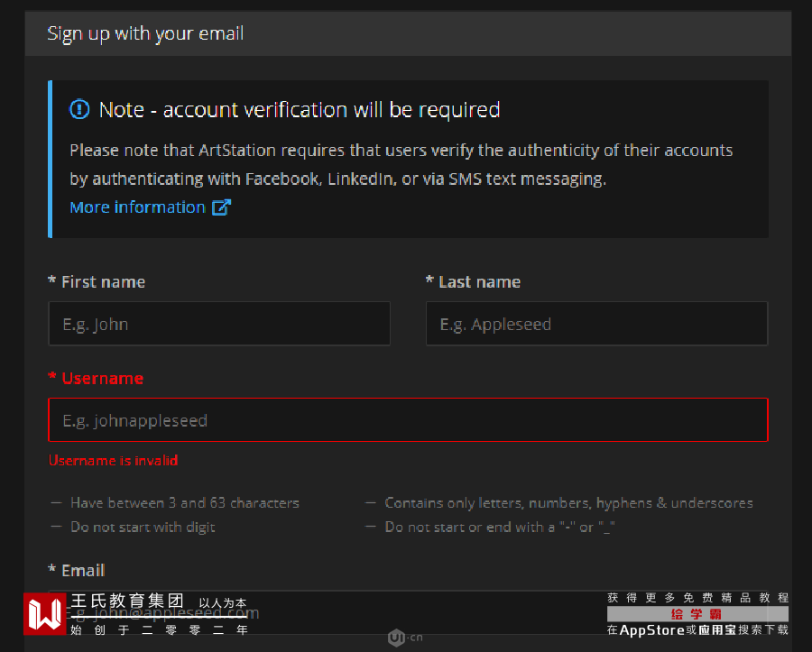The image size is (812, 652).
Task: Click the "* First name" label
Action: pyautogui.click(x=97, y=282)
